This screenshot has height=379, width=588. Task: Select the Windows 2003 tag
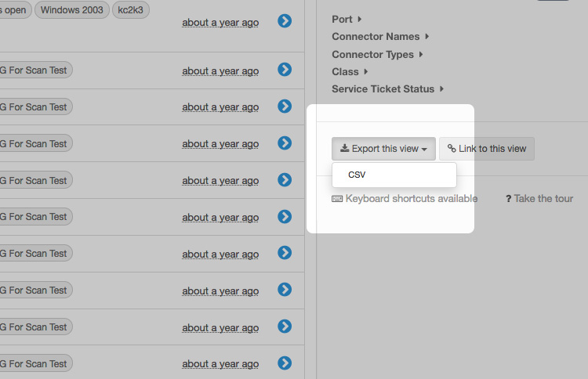point(71,10)
